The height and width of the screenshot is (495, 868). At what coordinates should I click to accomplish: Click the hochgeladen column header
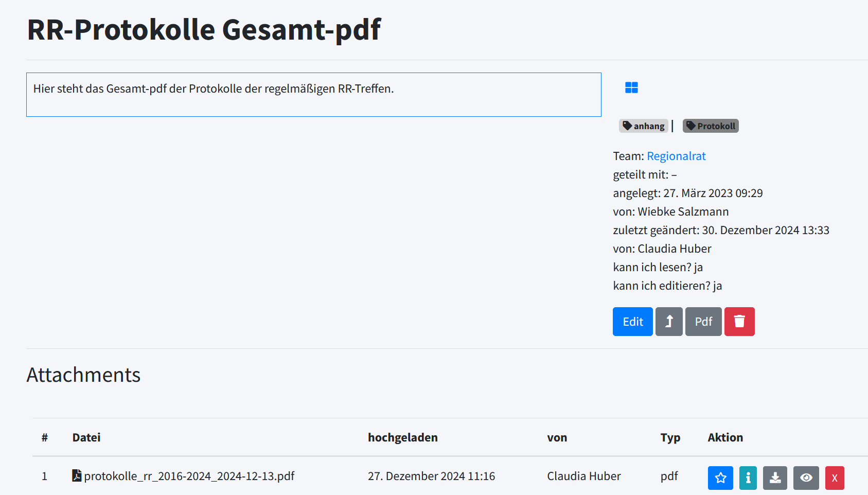tap(402, 437)
